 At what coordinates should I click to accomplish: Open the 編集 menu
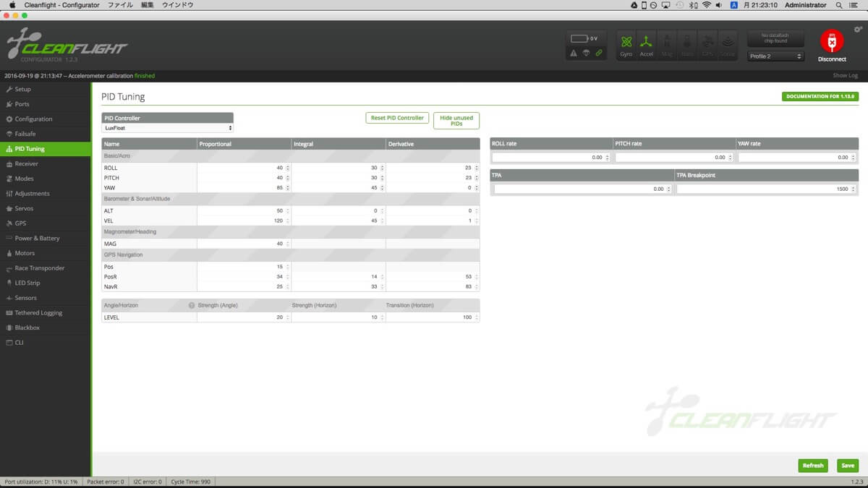pyautogui.click(x=148, y=5)
